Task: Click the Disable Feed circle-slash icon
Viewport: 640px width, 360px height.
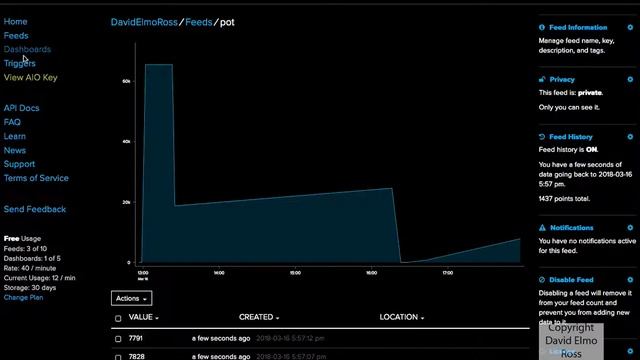Action: pyautogui.click(x=542, y=280)
